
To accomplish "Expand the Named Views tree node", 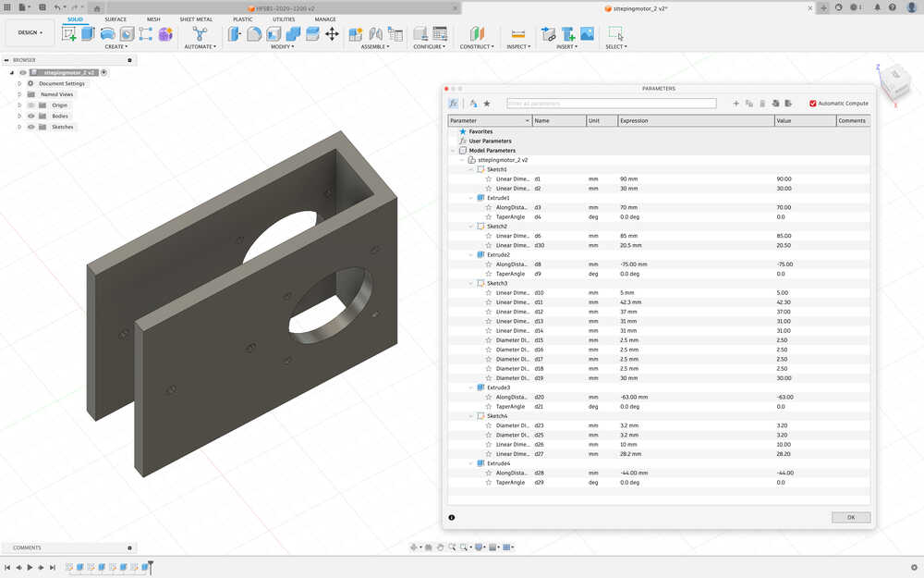I will click(19, 94).
